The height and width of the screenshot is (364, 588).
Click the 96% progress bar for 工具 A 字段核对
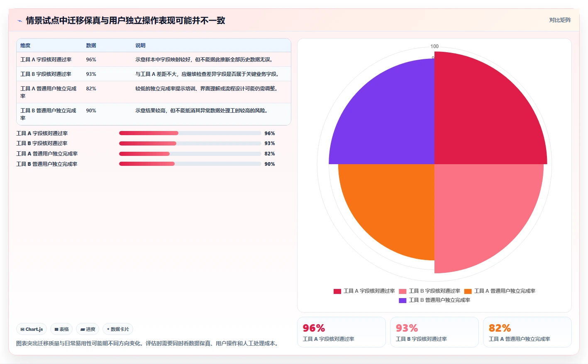coord(190,133)
